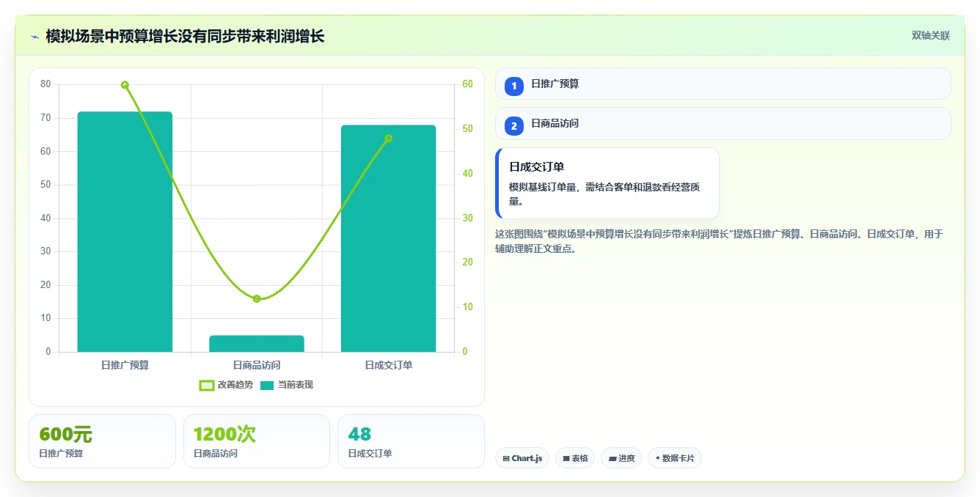The image size is (980, 497).
Task: Click the 日推广预算 x-axis label
Action: (x=125, y=365)
